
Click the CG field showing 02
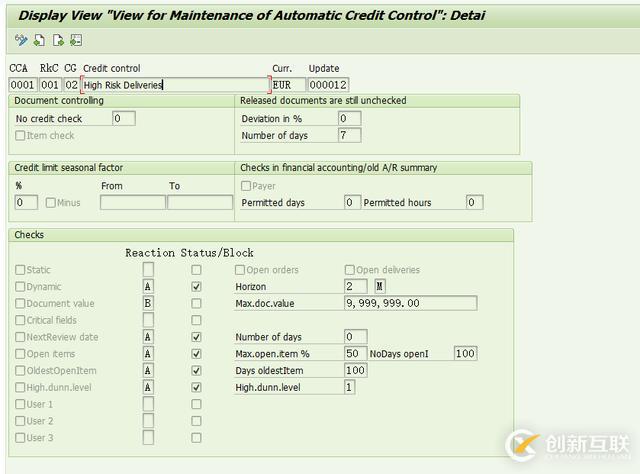tap(71, 85)
